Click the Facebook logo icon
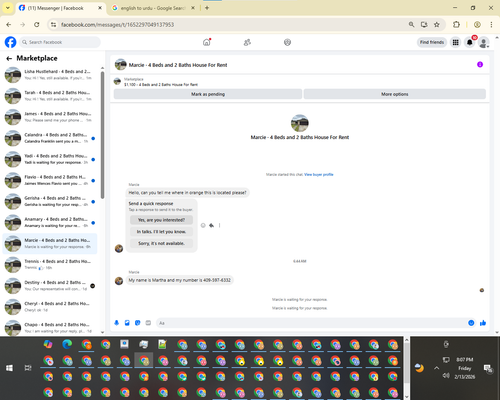Viewport: 500px width, 400px height. coord(10,42)
